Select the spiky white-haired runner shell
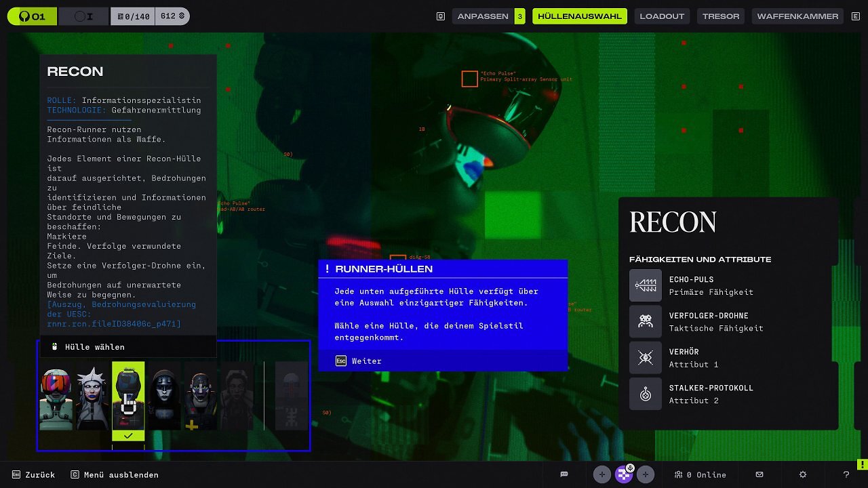This screenshot has width=868, height=488. [92, 396]
